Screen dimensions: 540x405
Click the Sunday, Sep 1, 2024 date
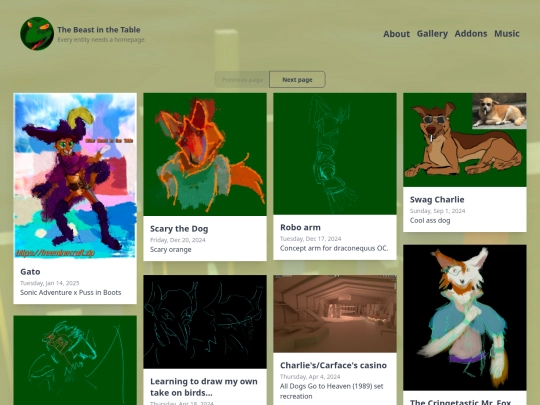pyautogui.click(x=437, y=210)
